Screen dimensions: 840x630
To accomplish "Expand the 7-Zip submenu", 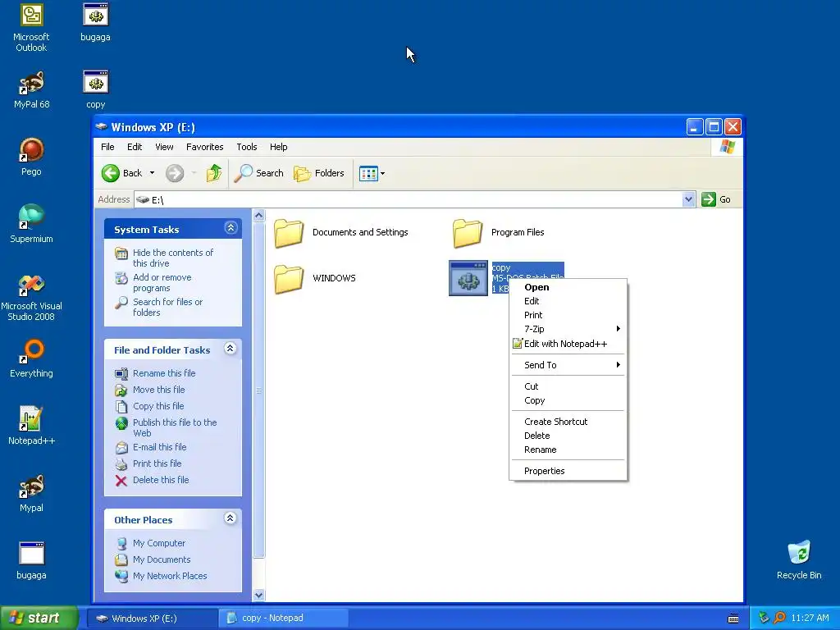I will tap(568, 329).
